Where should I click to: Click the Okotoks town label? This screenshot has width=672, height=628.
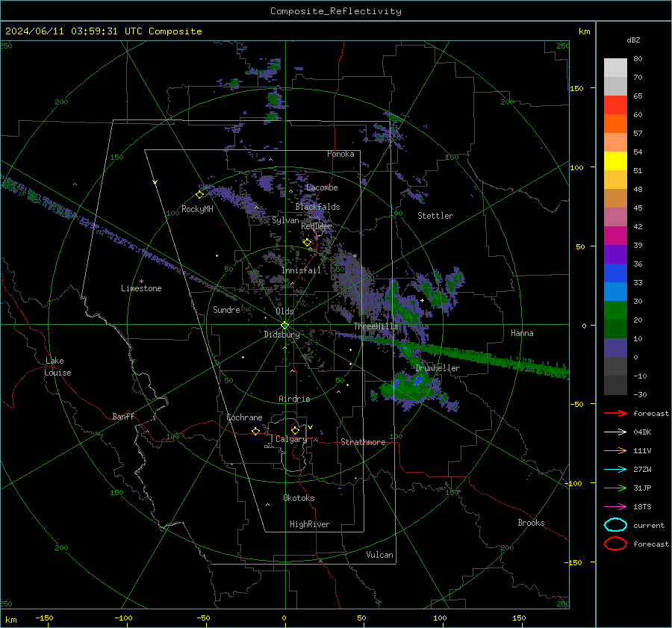[299, 498]
